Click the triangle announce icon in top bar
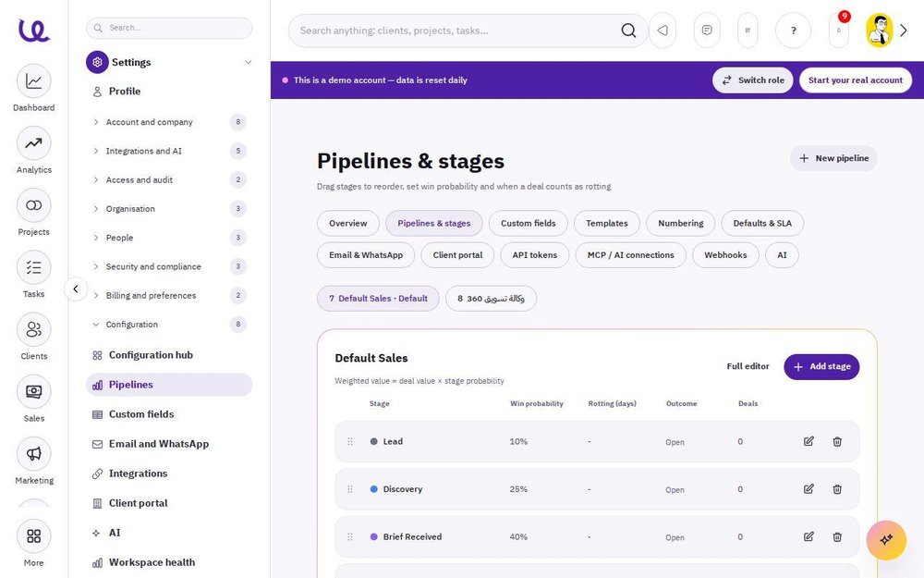Viewport: 924px width, 578px height. (x=663, y=31)
